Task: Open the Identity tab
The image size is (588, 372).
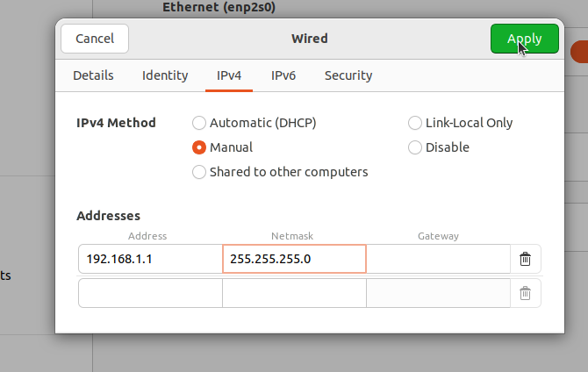Action: click(165, 75)
